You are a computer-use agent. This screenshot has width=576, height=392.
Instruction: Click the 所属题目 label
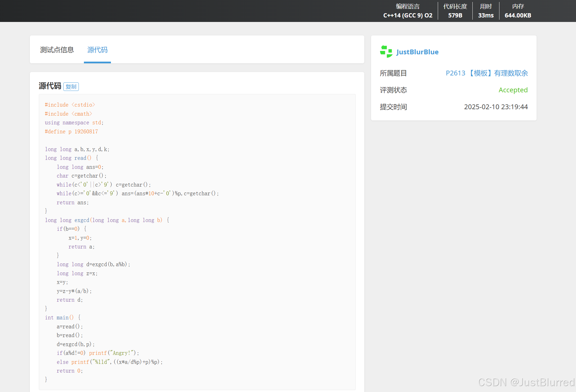393,73
